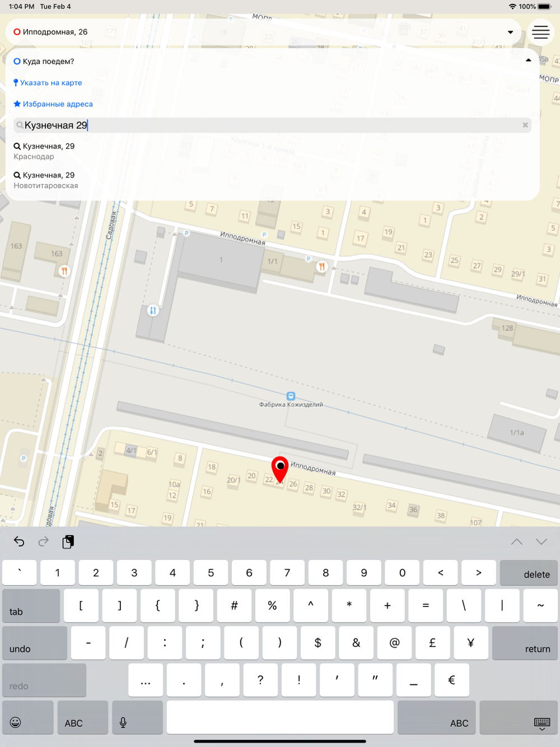Tap the previous field up chevron
This screenshot has width=560, height=747.
pos(516,541)
